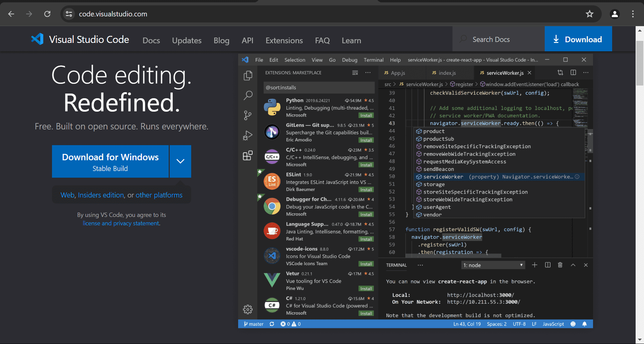Install the C/C++ extension

coord(366,165)
